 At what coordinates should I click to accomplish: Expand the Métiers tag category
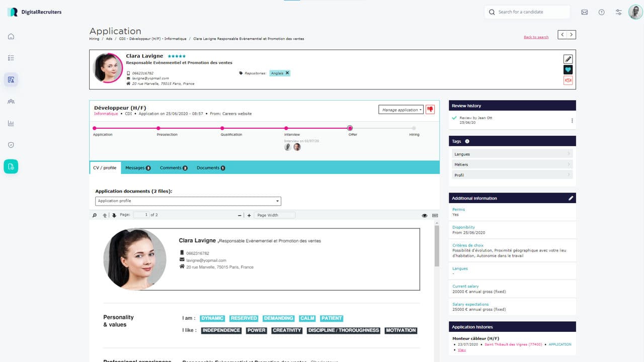pos(512,164)
